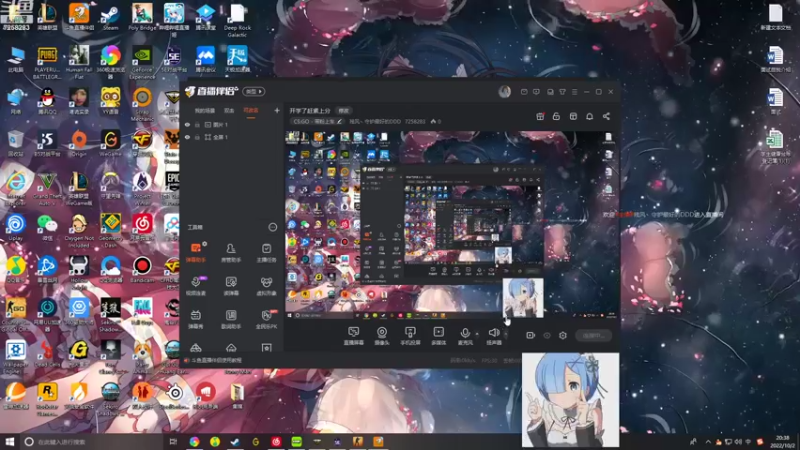Click the modify title button beside stream title
This screenshot has width=800, height=450.
pyautogui.click(x=344, y=111)
